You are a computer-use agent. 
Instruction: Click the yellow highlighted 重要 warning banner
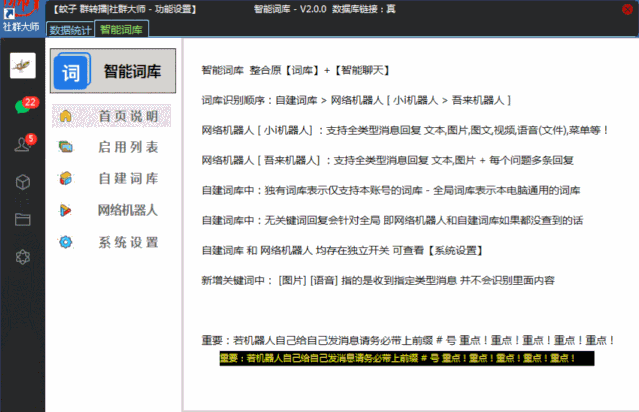click(x=407, y=359)
